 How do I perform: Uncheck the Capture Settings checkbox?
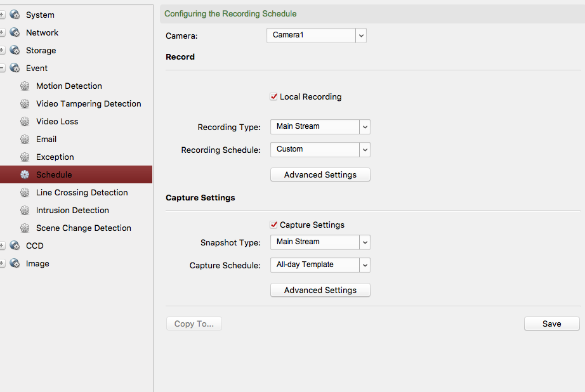(274, 225)
